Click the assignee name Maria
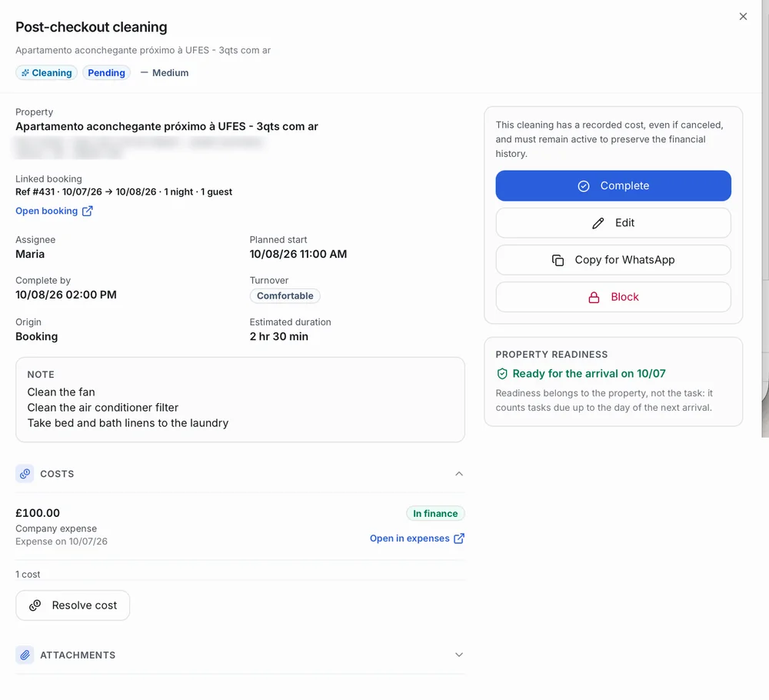The height and width of the screenshot is (700, 769). (x=30, y=254)
